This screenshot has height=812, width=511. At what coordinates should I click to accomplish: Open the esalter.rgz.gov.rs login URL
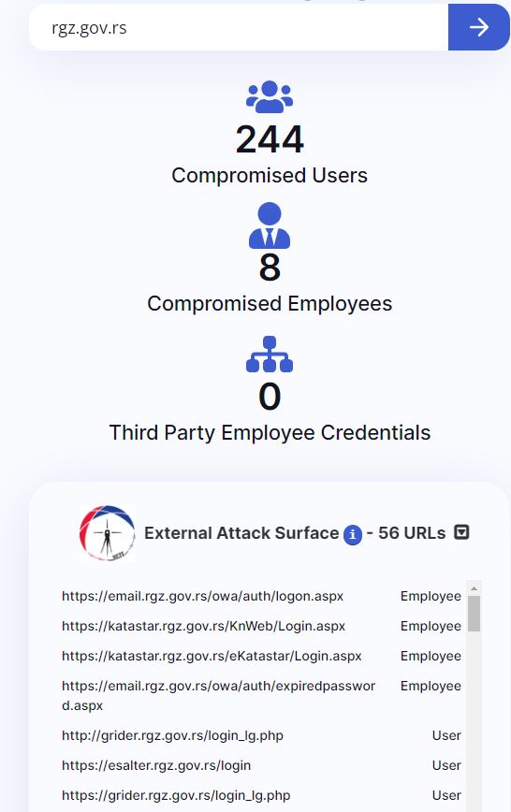pyautogui.click(x=156, y=765)
